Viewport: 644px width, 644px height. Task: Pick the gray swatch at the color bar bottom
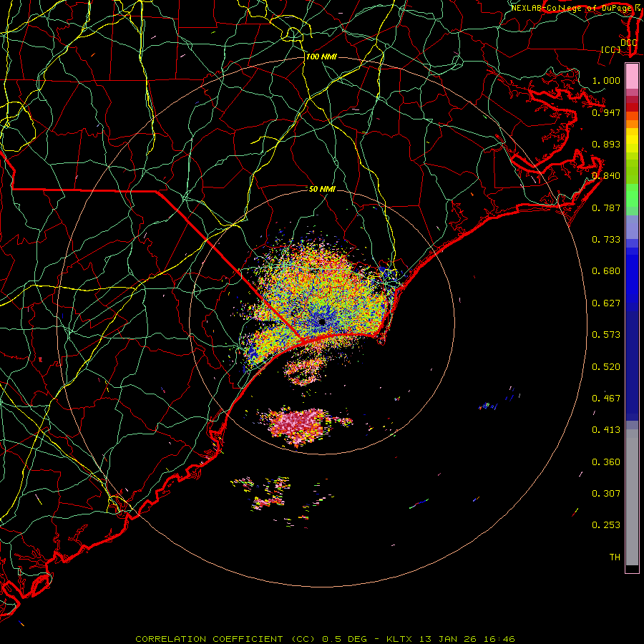(632, 497)
